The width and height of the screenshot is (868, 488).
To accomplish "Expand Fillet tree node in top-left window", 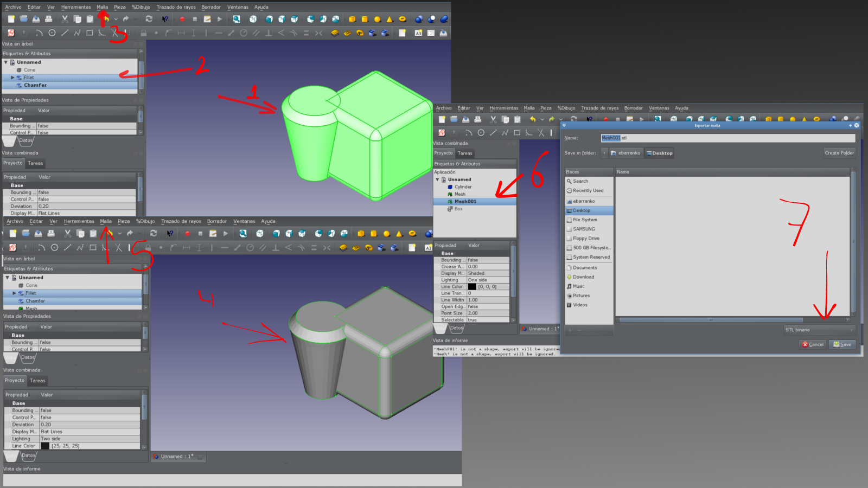I will [12, 78].
